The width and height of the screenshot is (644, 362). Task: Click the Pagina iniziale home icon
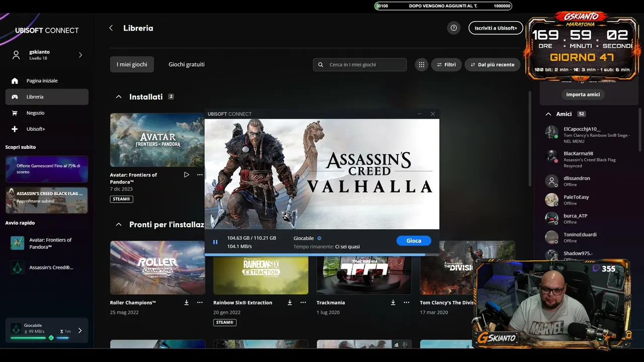point(15,80)
